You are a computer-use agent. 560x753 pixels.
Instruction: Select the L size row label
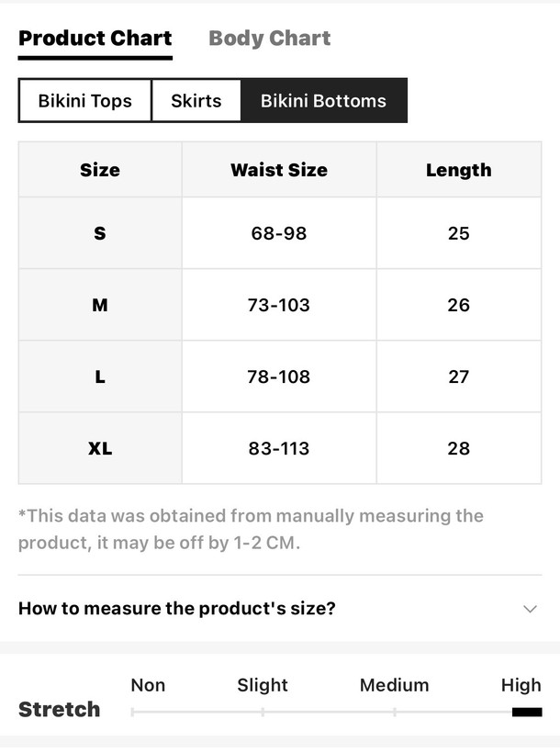[100, 376]
